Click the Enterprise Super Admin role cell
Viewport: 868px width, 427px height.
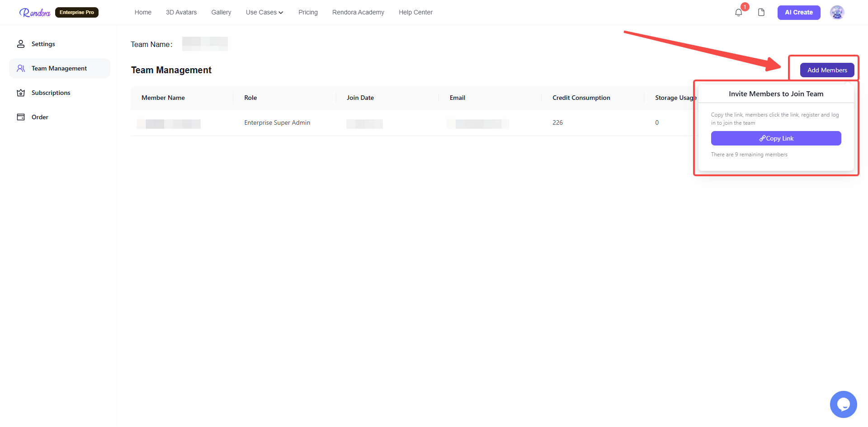(277, 122)
